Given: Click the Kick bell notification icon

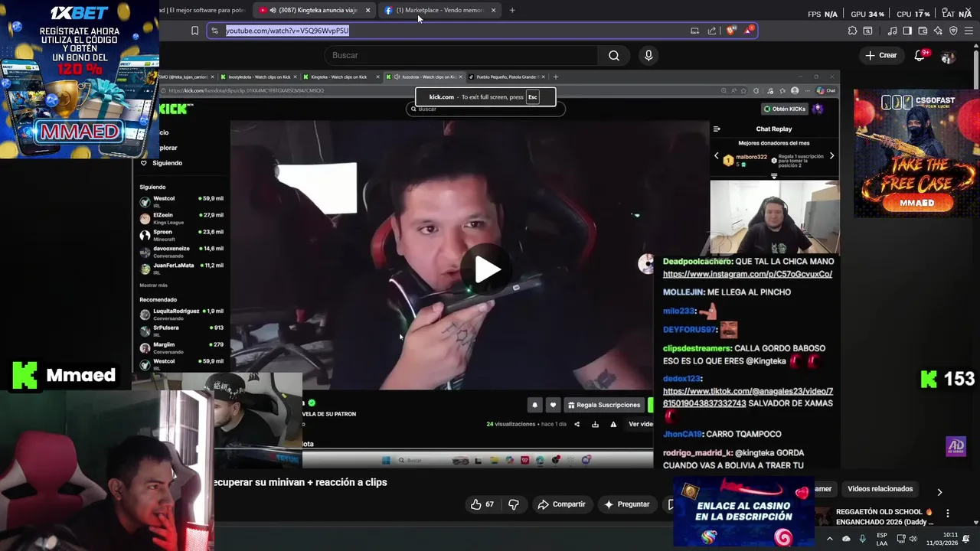Looking at the screenshot, I should tap(534, 405).
